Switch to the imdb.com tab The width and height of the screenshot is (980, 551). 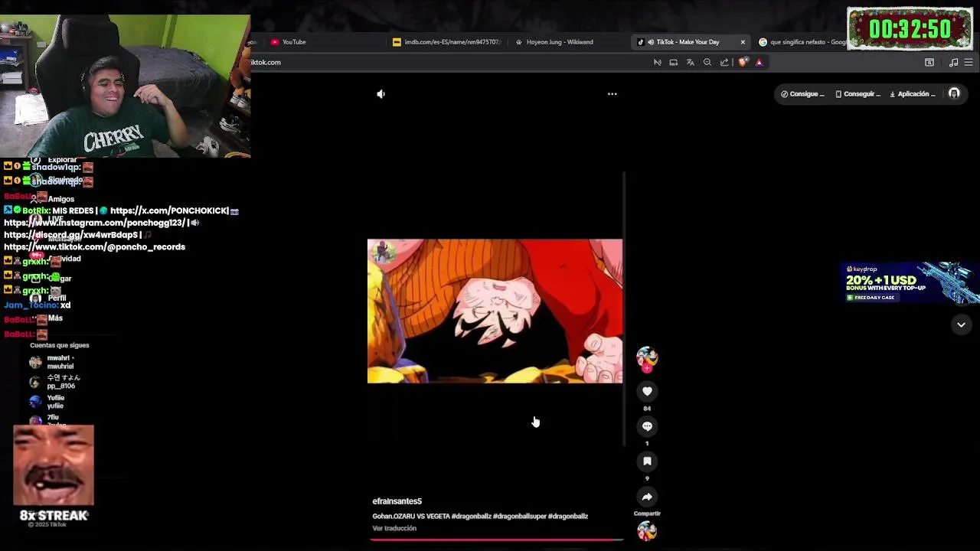(x=448, y=42)
